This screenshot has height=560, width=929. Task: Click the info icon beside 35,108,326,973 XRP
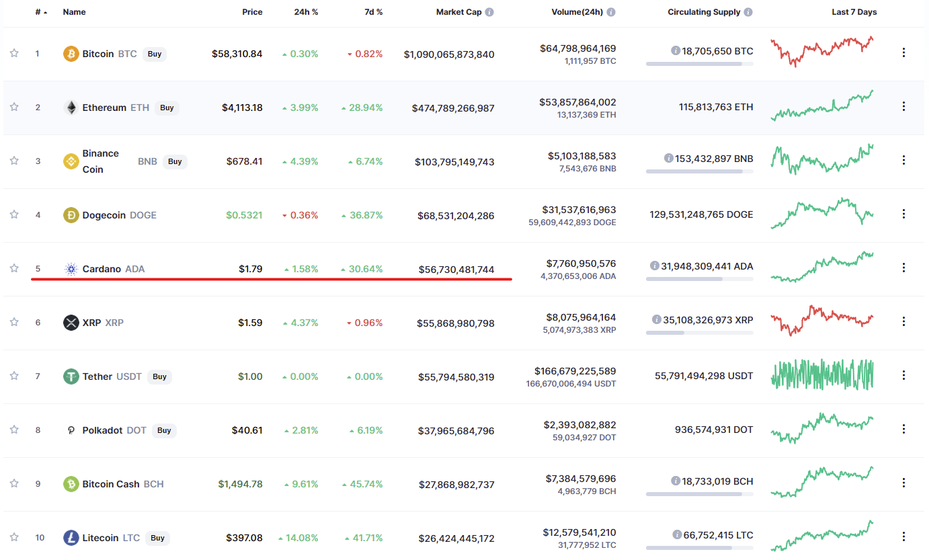coord(656,320)
